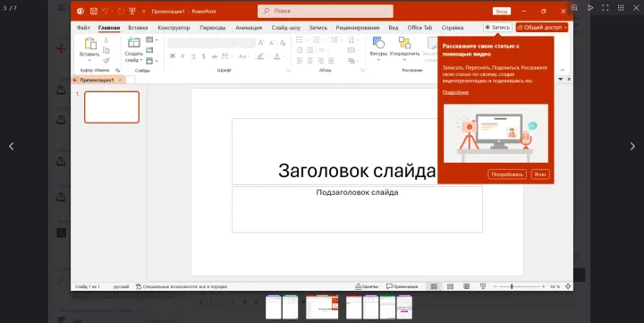The image size is (644, 323).
Task: Click the Попробовать button
Action: coord(507,174)
